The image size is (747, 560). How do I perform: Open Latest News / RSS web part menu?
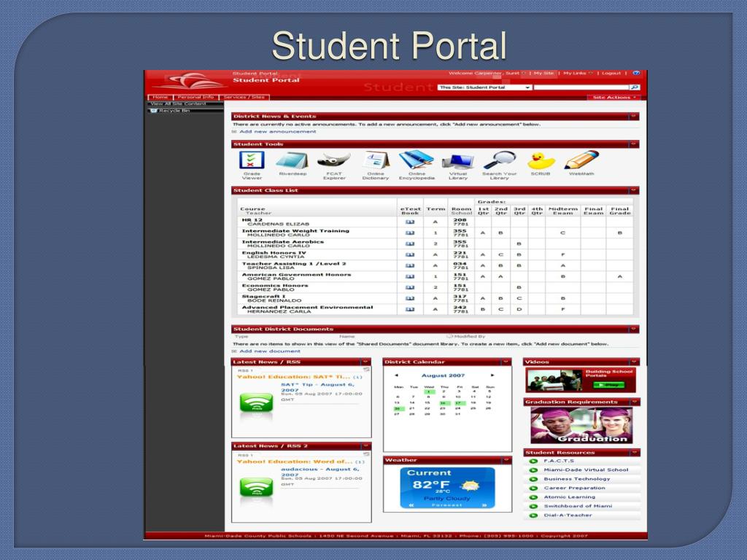click(365, 362)
